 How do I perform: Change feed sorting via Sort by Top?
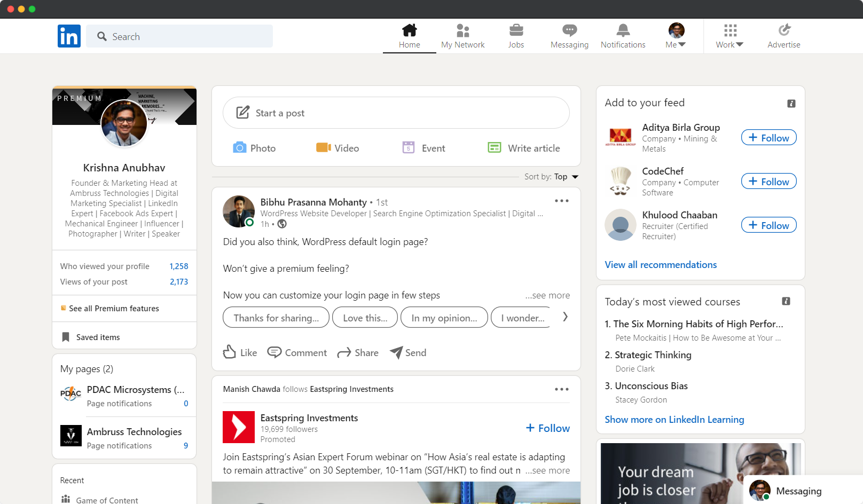pyautogui.click(x=566, y=177)
